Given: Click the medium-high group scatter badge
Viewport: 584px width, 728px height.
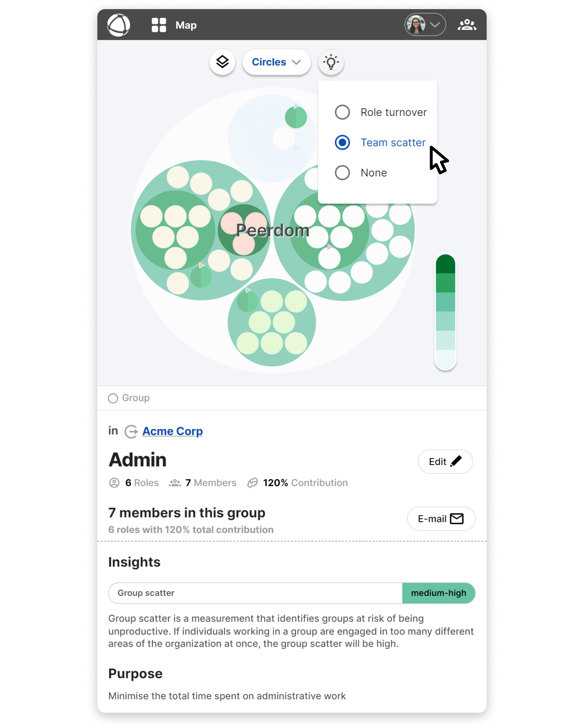Looking at the screenshot, I should [x=438, y=593].
